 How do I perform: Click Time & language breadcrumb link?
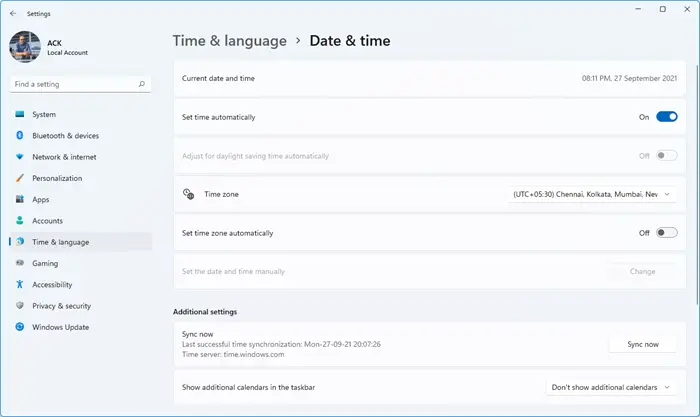click(230, 41)
